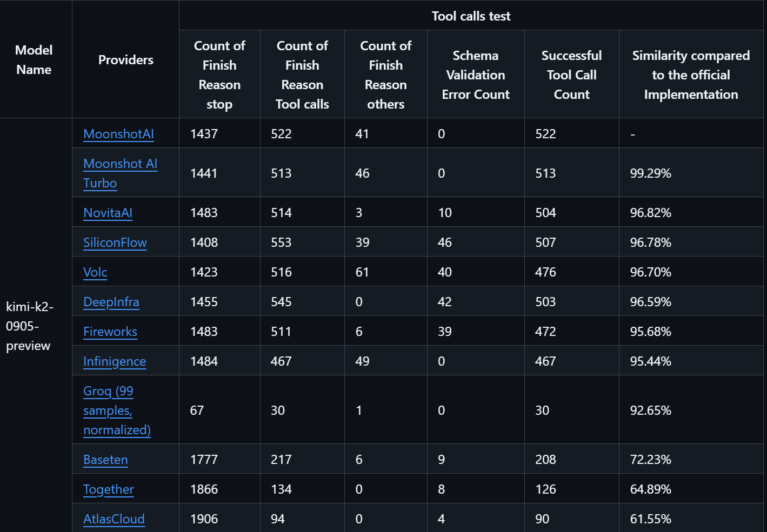Click the Volc provider link
Viewport: 767px width, 532px height.
tap(95, 272)
